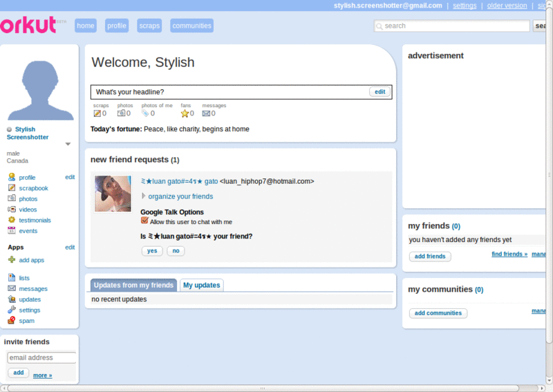Open settings link in top bar

[465, 6]
